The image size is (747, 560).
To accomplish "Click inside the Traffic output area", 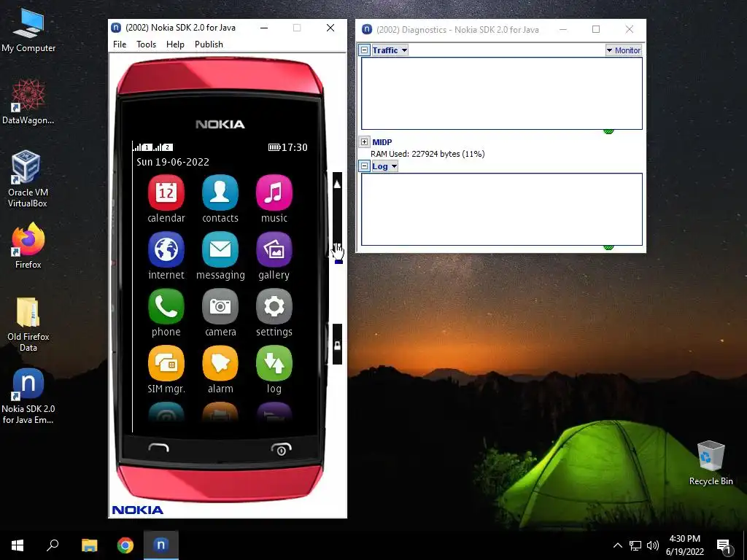I will (x=502, y=93).
